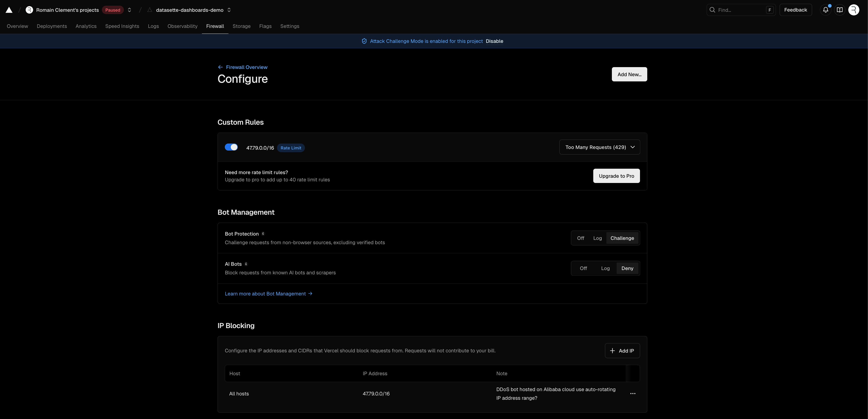Click the 47.79.0.0/16 custom rule name
The width and height of the screenshot is (868, 419).
click(260, 148)
